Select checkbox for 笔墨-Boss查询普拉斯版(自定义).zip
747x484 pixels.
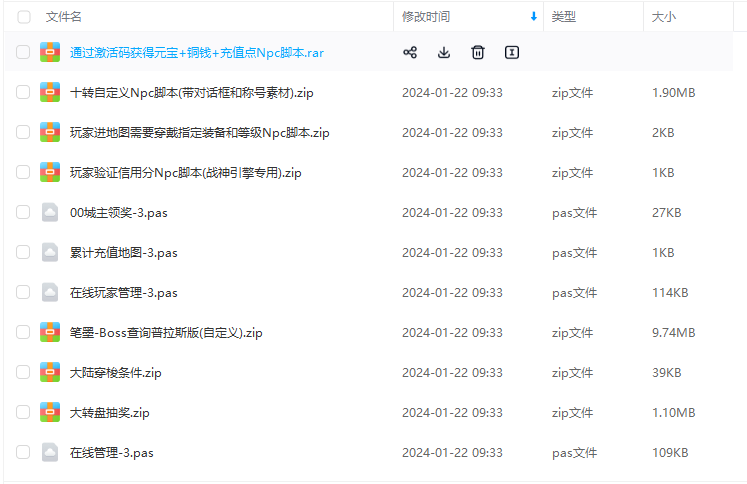point(23,332)
